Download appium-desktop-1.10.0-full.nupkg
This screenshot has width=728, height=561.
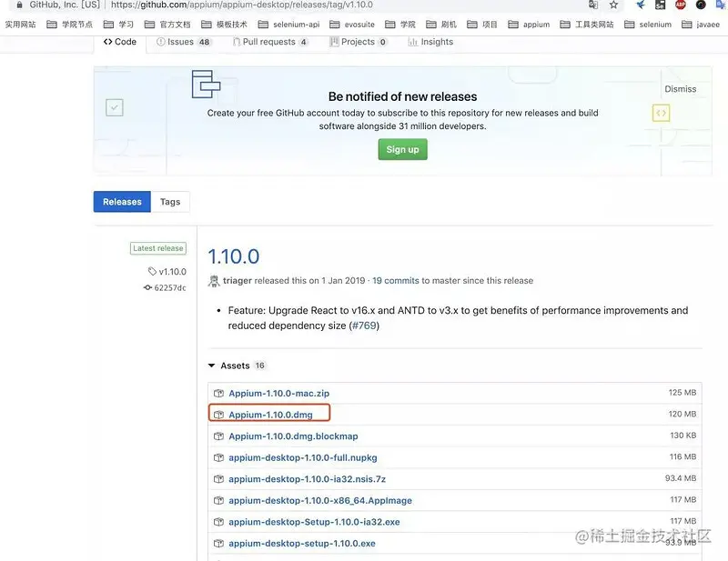(x=303, y=457)
